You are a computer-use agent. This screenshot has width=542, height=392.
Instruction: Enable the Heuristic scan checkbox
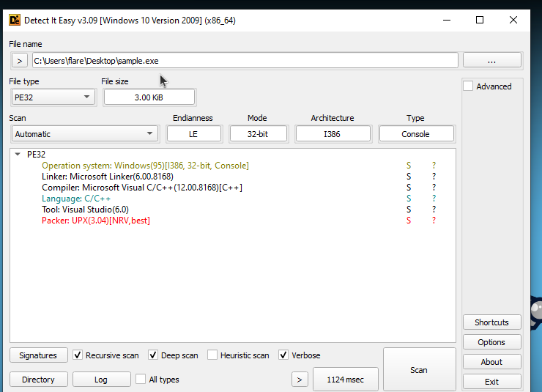(212, 355)
